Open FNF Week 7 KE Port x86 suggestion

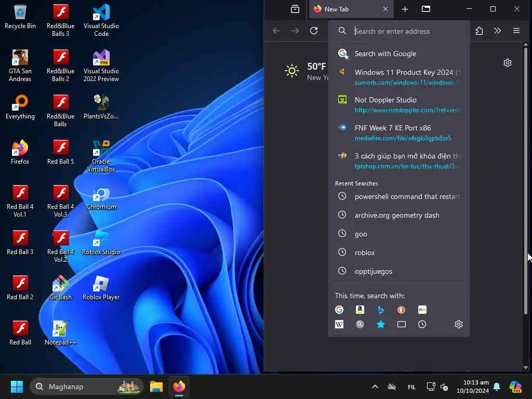tap(398, 132)
